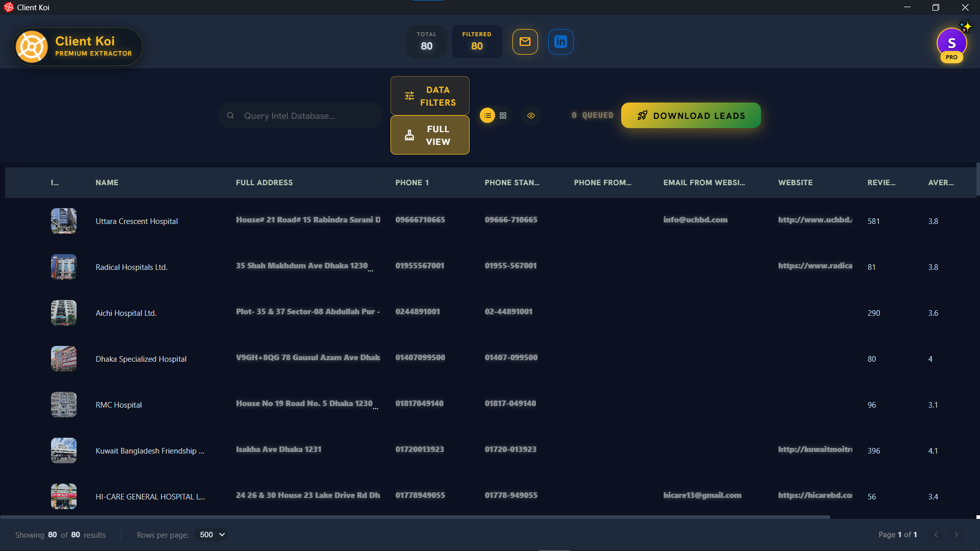980x551 pixels.
Task: Go to the previous page arrow
Action: [936, 535]
